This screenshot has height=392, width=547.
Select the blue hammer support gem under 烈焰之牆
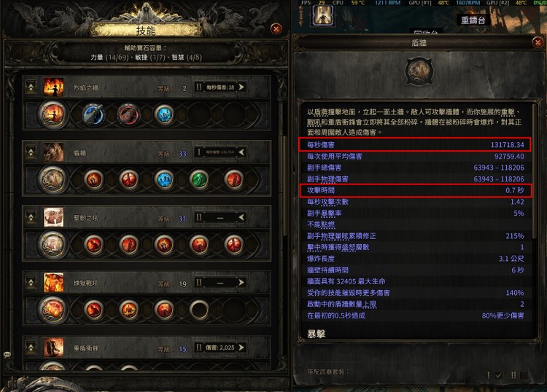(x=93, y=114)
